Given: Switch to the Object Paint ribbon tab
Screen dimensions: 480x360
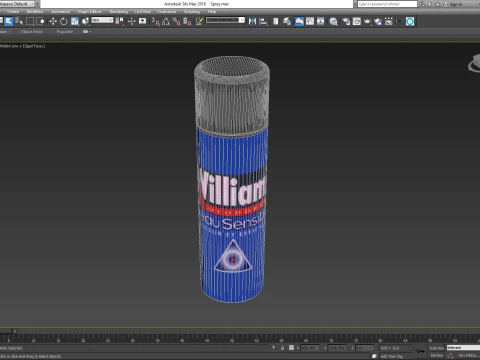Looking at the screenshot, I should (x=31, y=32).
